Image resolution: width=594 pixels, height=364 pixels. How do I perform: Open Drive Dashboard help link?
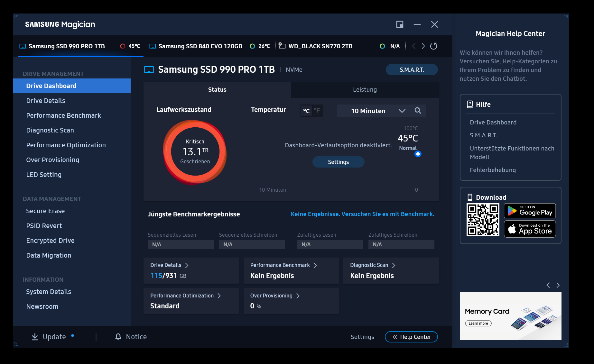(x=493, y=123)
